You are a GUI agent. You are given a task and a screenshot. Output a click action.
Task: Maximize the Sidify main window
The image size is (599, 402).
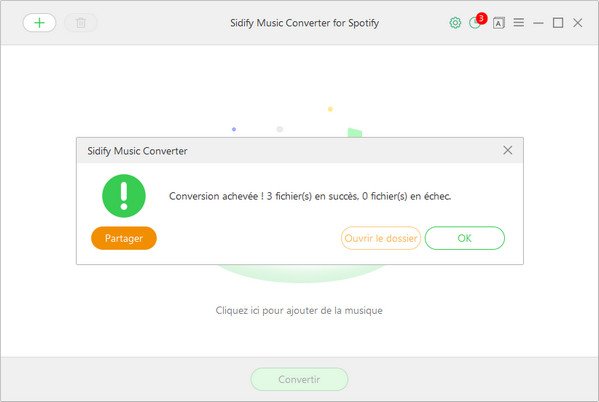[558, 23]
